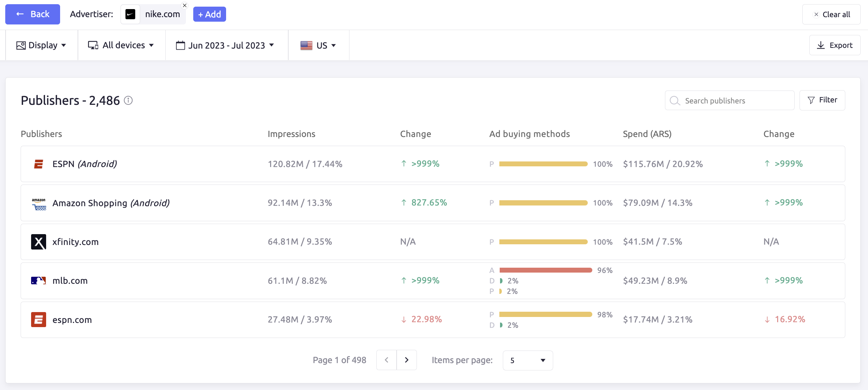Click ESPN (Android) programmatic 100% bar
Viewport: 868px width, 390px height.
tap(543, 164)
